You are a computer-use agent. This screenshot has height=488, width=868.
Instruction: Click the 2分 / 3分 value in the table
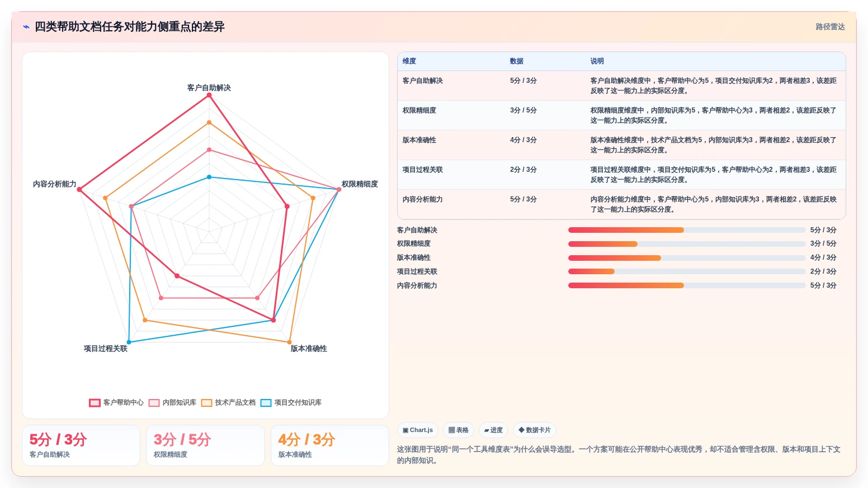[x=523, y=170]
